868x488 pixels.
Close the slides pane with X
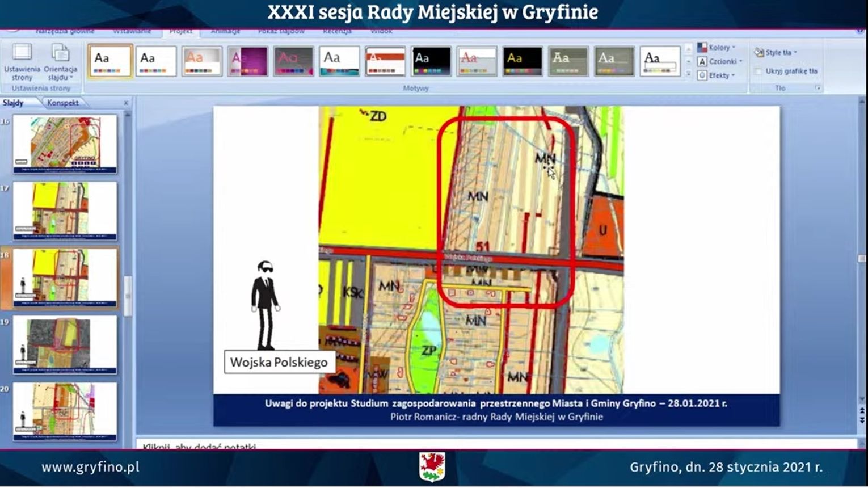(x=126, y=103)
